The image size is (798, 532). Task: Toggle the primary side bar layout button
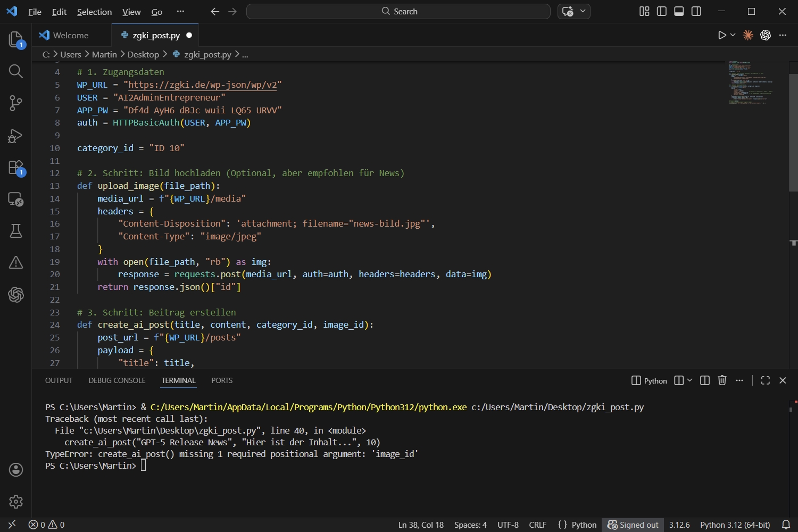662,11
